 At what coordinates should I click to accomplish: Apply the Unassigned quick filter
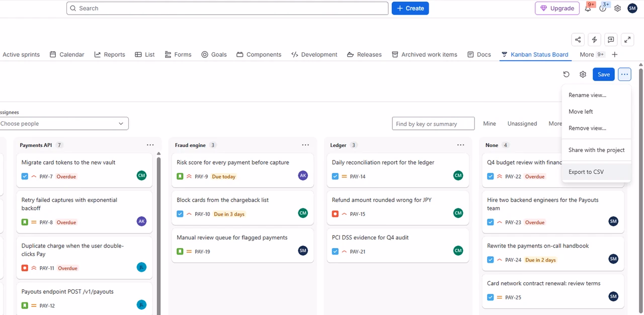(522, 123)
